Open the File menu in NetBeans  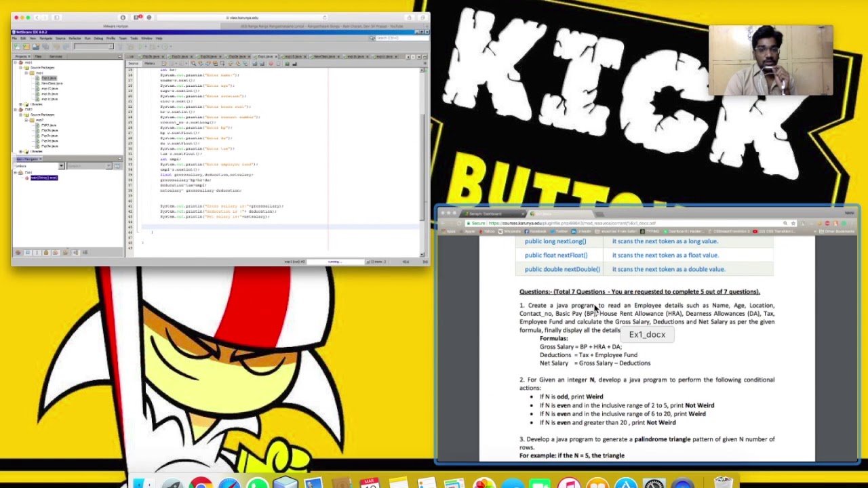(14, 39)
